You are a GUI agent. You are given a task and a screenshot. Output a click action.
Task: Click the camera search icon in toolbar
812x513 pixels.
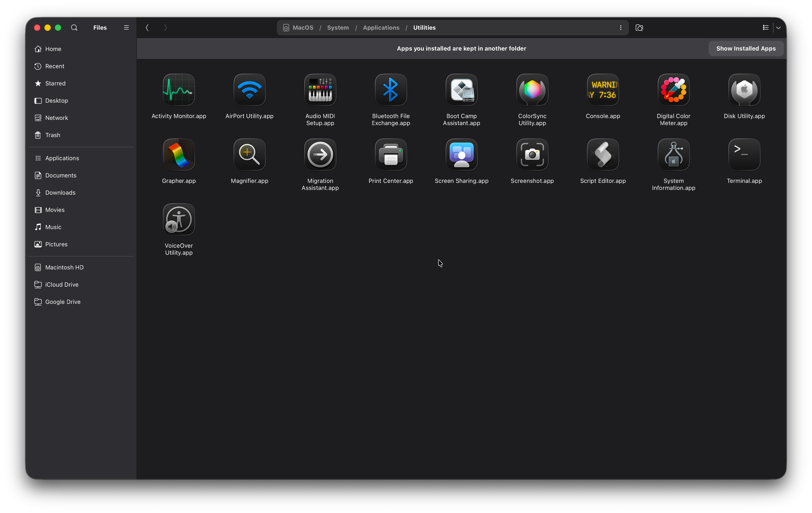639,28
